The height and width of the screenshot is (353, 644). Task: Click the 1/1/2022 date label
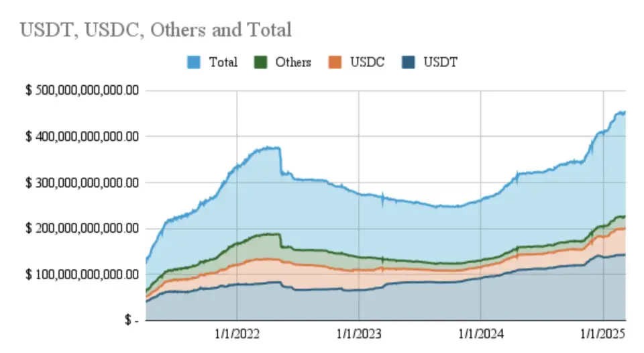point(236,335)
